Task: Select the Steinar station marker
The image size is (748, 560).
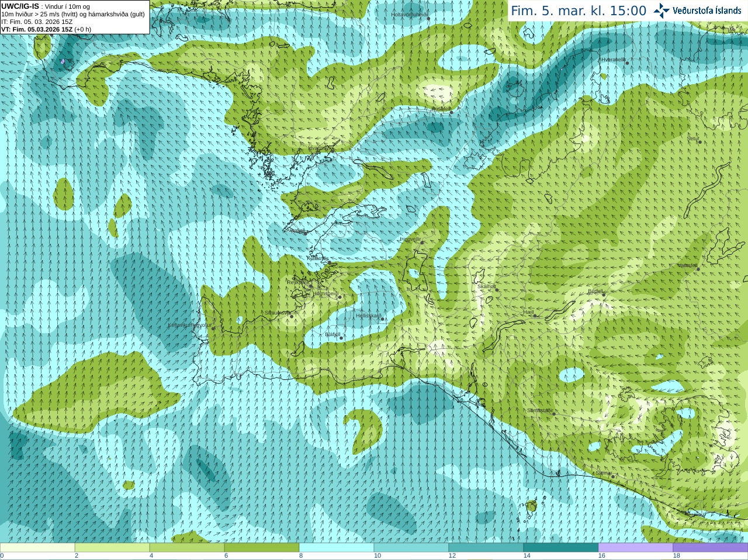Action: pyautogui.click(x=613, y=476)
